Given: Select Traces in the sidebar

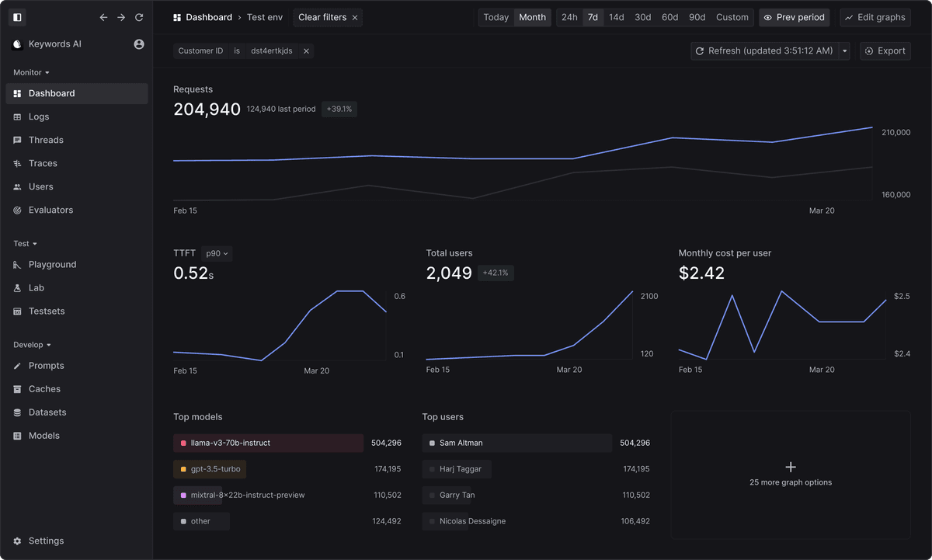Looking at the screenshot, I should [44, 163].
